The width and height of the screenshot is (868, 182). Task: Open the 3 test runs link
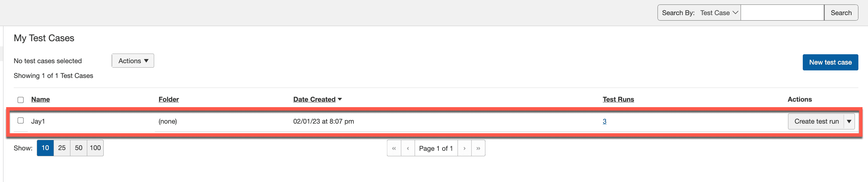point(604,121)
